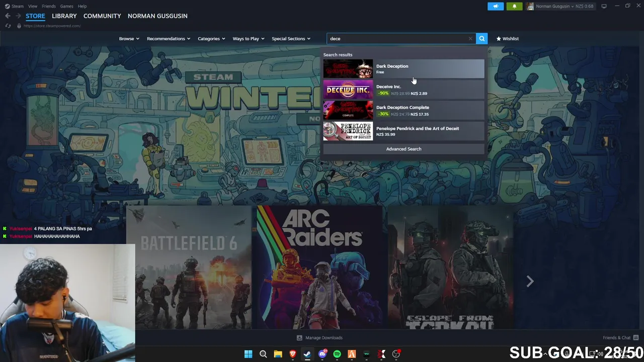644x362 pixels.
Task: Open notifications with the green bell
Action: coord(514,6)
